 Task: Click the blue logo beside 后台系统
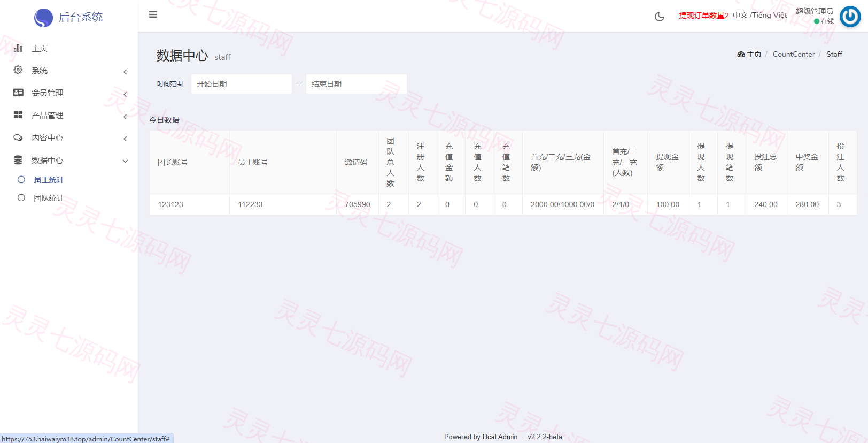pos(43,18)
